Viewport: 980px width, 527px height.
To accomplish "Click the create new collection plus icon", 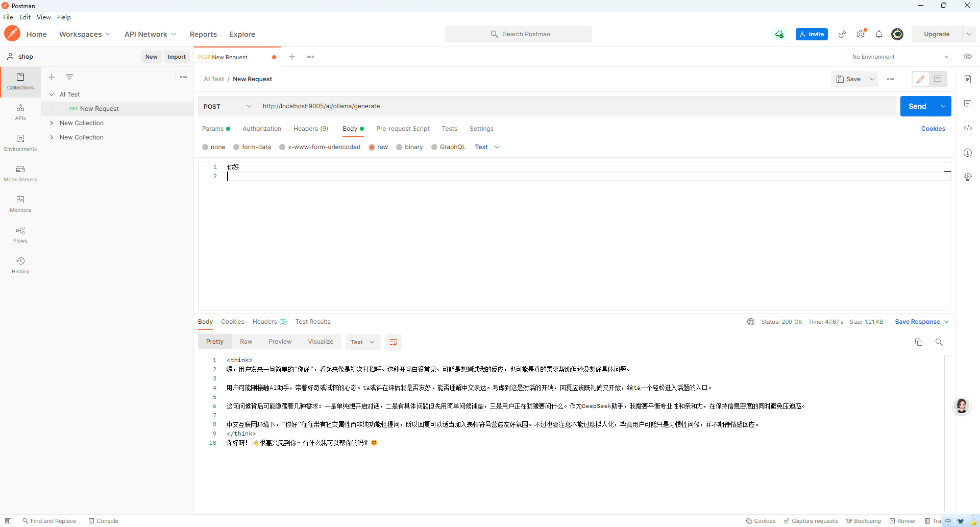I will coord(52,77).
